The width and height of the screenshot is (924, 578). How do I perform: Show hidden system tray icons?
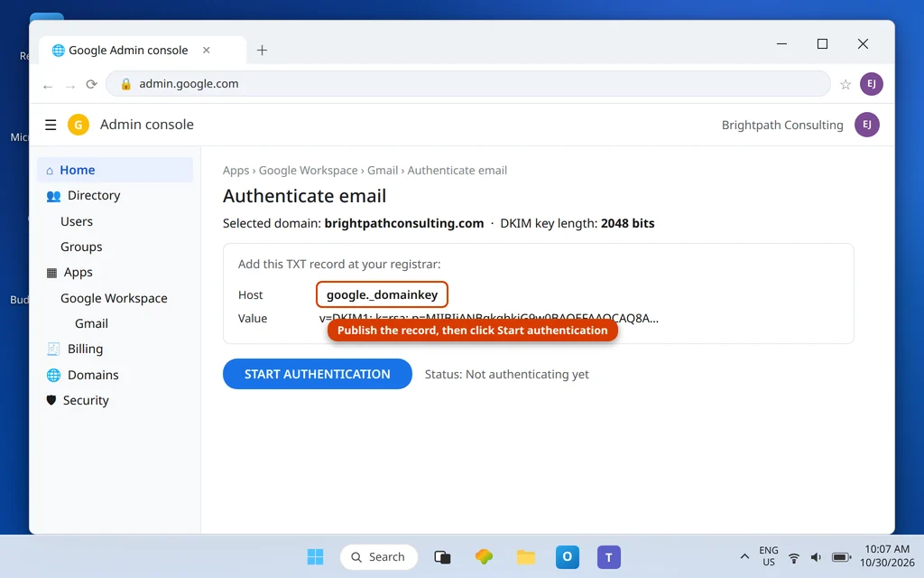(x=744, y=556)
